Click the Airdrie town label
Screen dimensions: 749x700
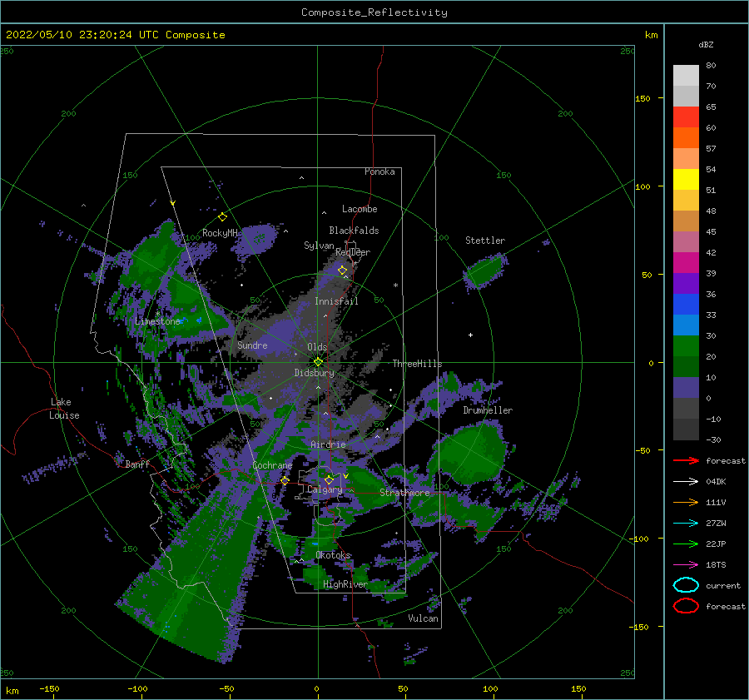click(328, 444)
